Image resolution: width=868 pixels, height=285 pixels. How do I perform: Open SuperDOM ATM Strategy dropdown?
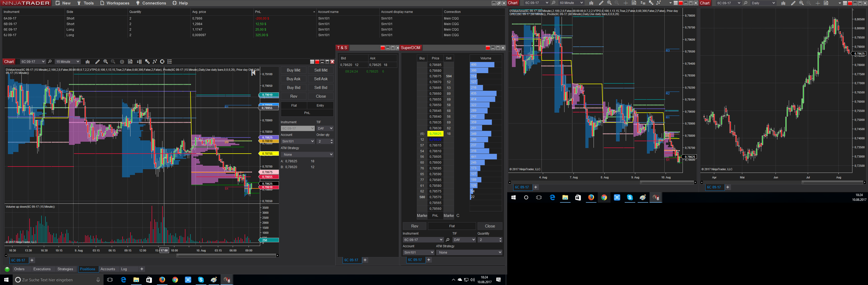[469, 252]
